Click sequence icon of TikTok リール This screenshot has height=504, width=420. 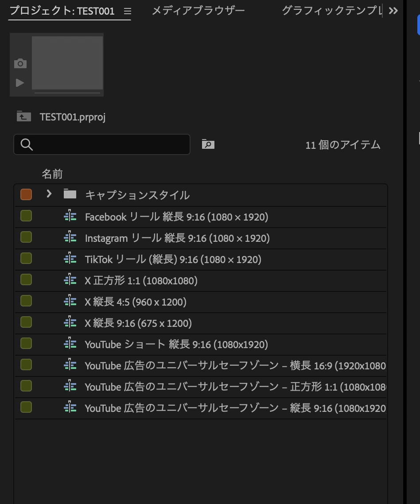[x=70, y=259]
